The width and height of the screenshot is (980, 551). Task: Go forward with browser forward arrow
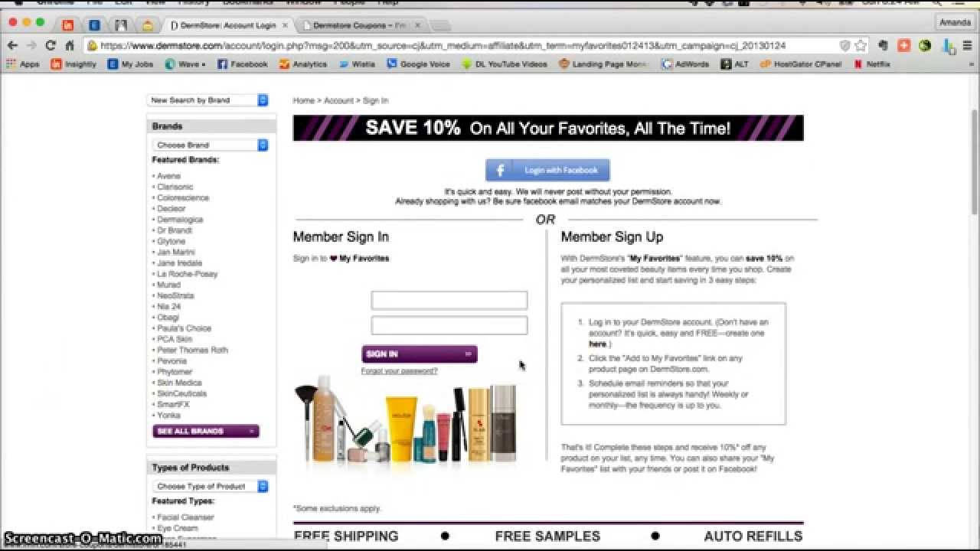click(x=32, y=45)
